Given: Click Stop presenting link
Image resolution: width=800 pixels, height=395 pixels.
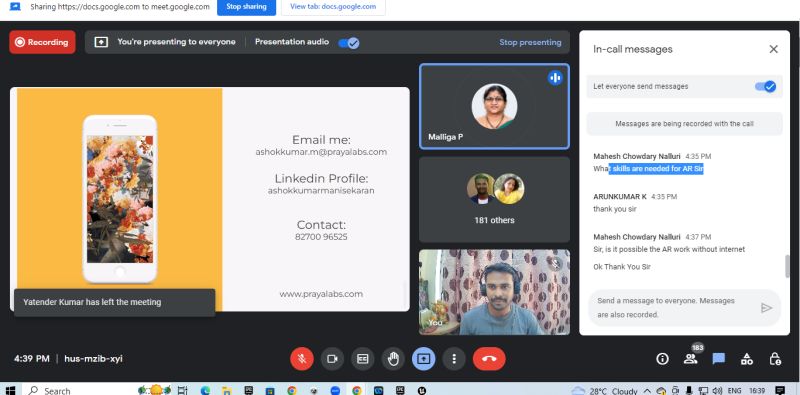Looking at the screenshot, I should 530,42.
